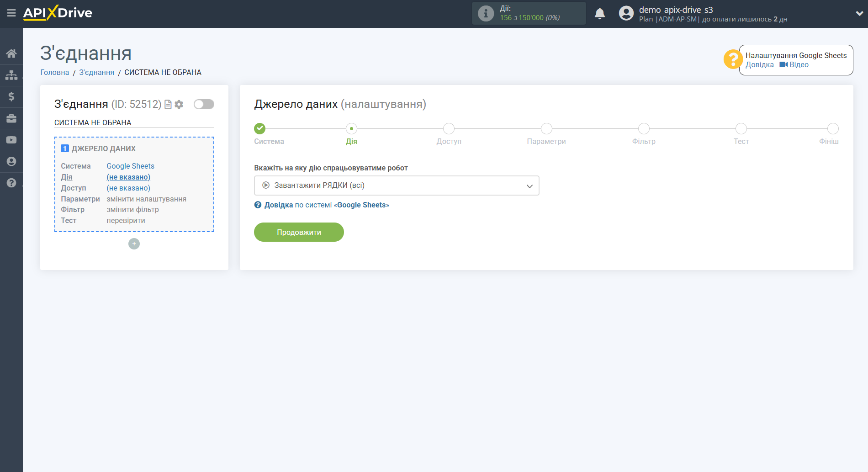Screen dimensions: 868x472
Task: Open the YouTube section in the sidebar
Action: [11, 139]
